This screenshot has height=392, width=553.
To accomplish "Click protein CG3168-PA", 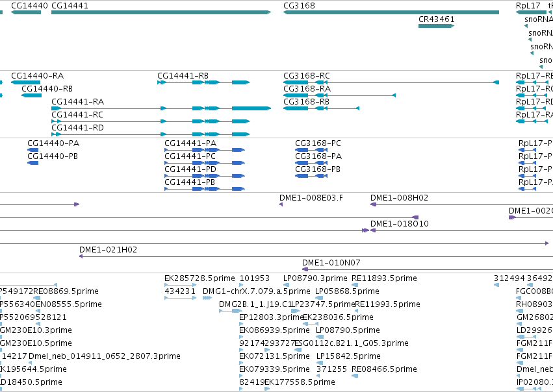I will (x=318, y=156).
